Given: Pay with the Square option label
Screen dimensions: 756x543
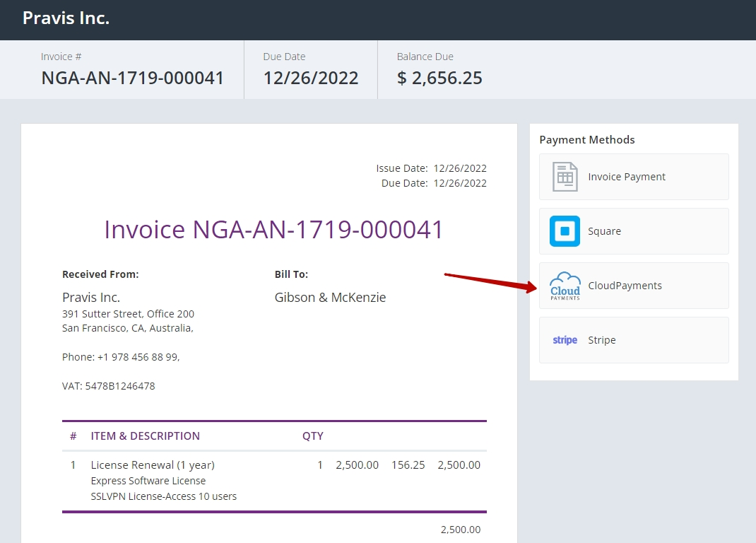Looking at the screenshot, I should tap(604, 231).
